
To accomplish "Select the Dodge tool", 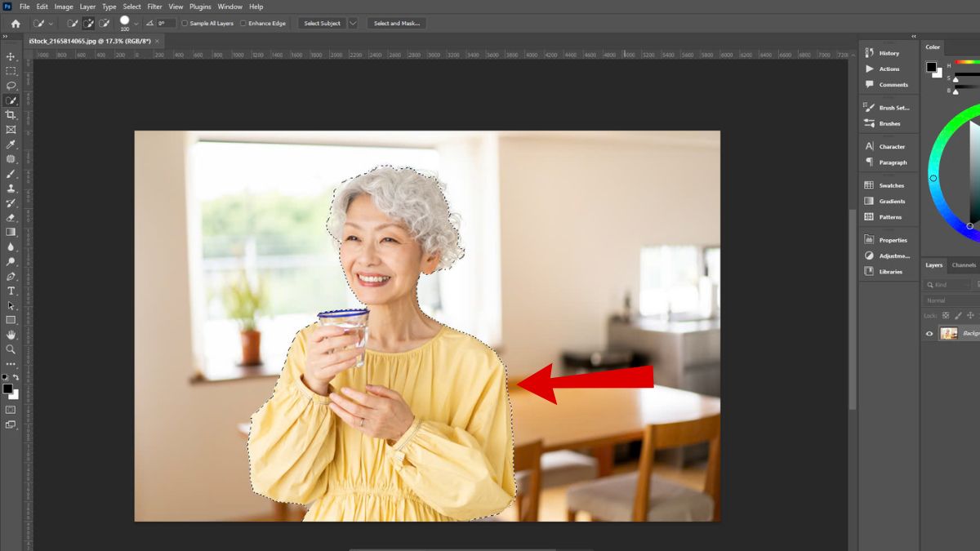I will [x=11, y=261].
